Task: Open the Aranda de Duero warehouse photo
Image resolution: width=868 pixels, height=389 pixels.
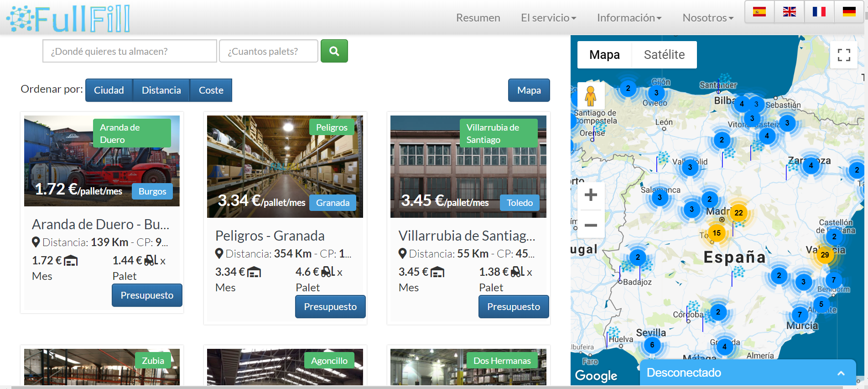Action: tap(102, 161)
